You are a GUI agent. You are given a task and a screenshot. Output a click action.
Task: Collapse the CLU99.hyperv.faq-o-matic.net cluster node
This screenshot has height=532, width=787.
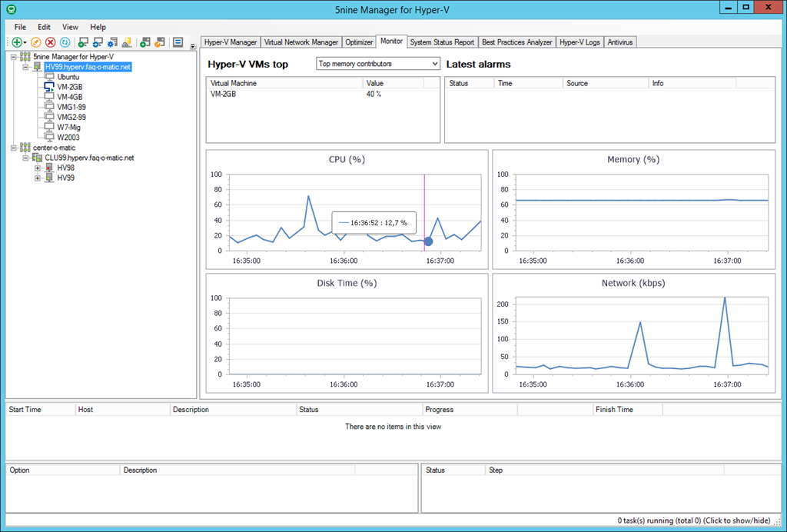click(25, 158)
